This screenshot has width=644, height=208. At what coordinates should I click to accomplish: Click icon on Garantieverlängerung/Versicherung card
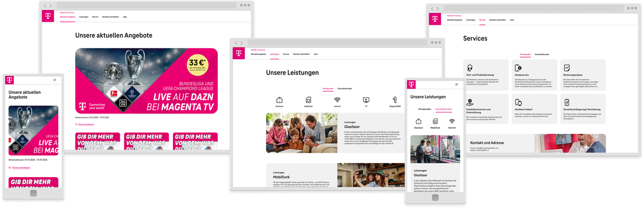click(567, 102)
